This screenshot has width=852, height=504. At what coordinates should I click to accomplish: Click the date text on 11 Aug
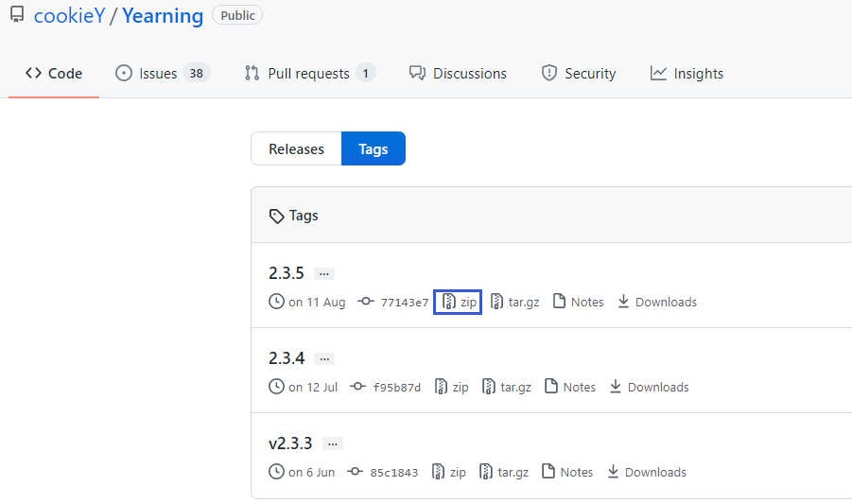(317, 303)
